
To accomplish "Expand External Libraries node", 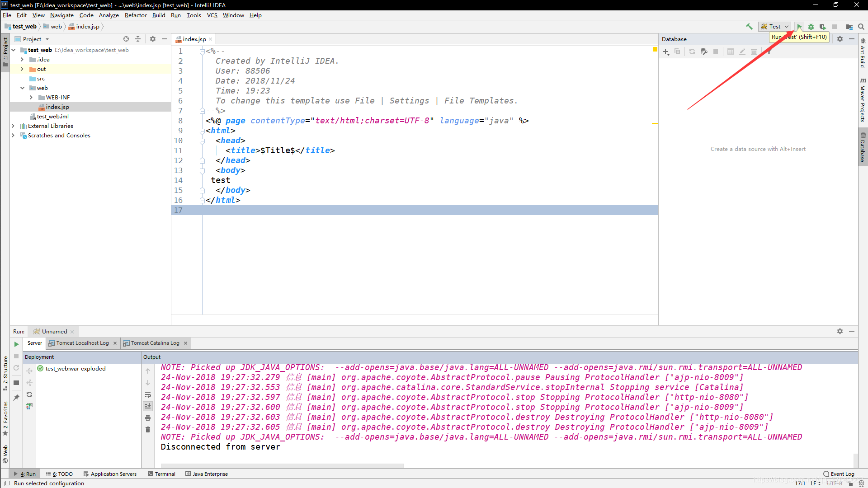I will point(13,126).
